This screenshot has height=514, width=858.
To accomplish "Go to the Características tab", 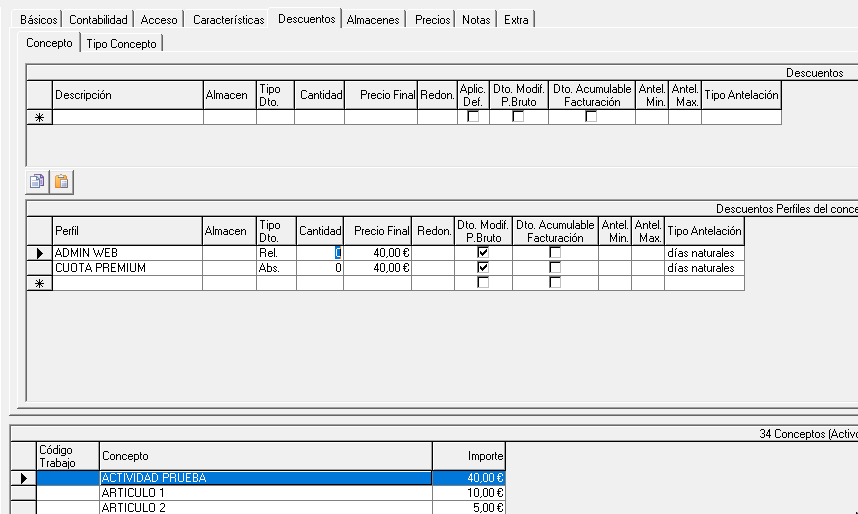I will click(228, 20).
